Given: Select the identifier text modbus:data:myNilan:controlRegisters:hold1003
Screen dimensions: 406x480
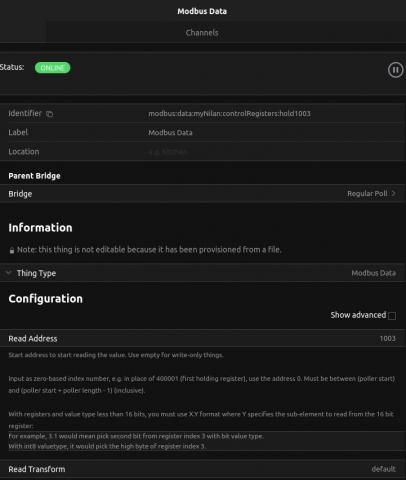Looking at the screenshot, I should pos(229,114).
